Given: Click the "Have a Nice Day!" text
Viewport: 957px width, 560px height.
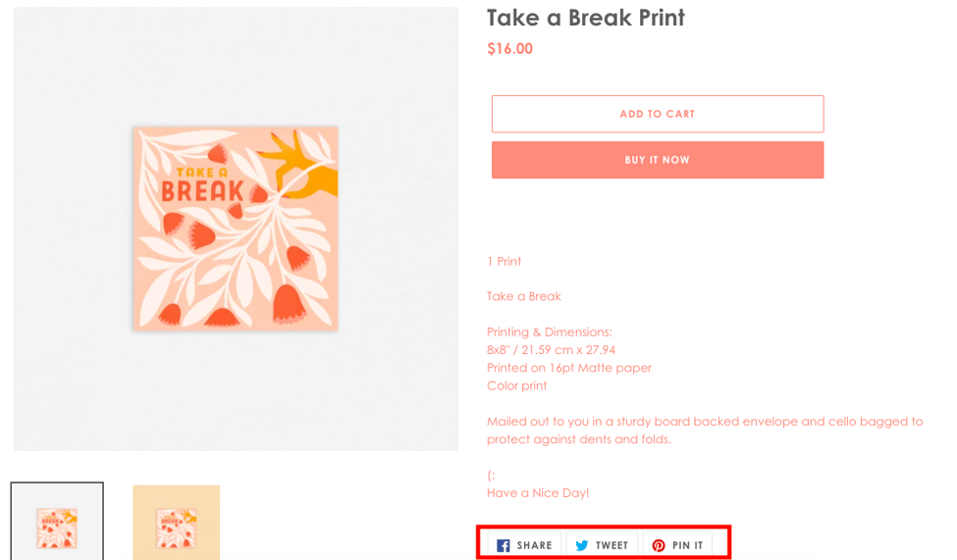Looking at the screenshot, I should point(537,492).
